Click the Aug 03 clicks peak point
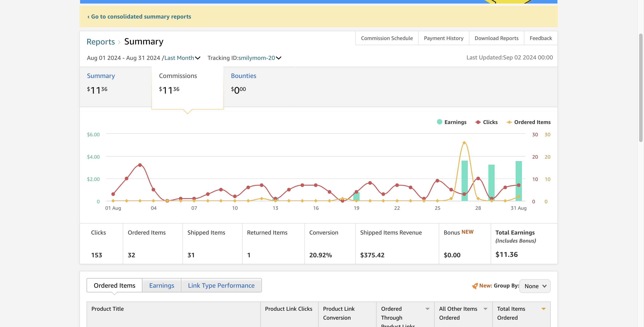The image size is (644, 327). [x=140, y=165]
